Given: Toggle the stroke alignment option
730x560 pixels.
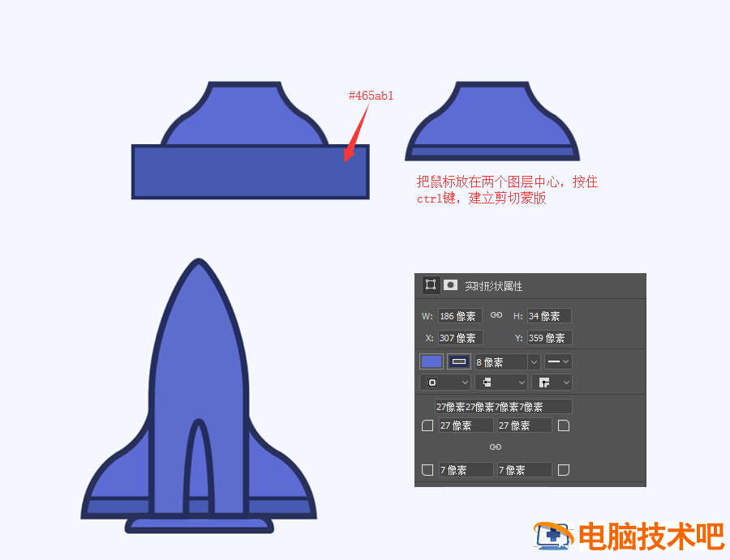Looking at the screenshot, I should (x=444, y=382).
